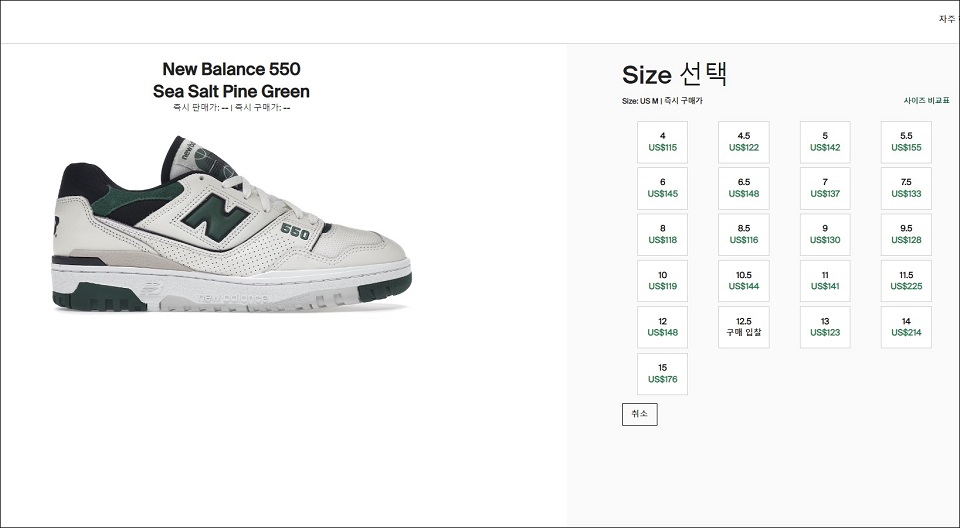Click the 취소 cancel button
The height and width of the screenshot is (528, 960).
pos(640,414)
